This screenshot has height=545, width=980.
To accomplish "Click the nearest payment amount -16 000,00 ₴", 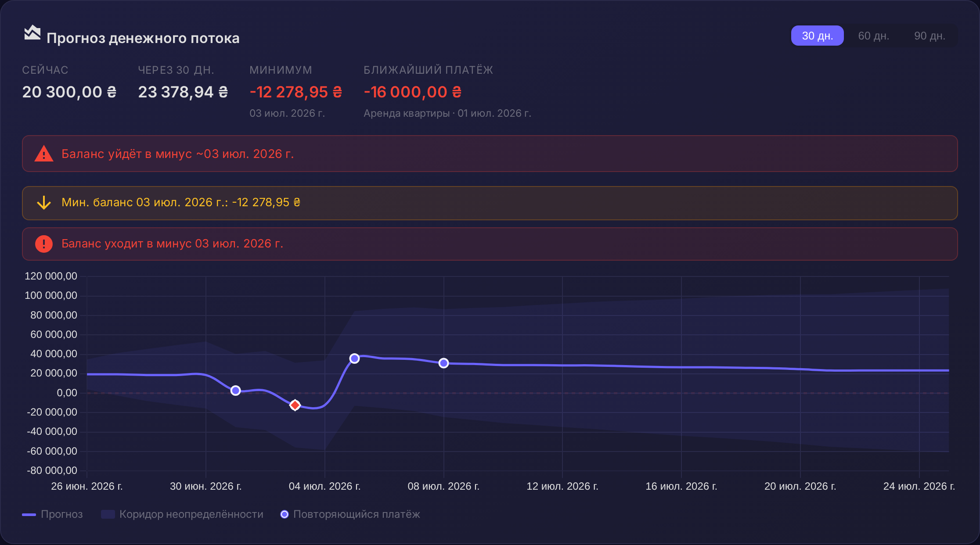I will (413, 92).
